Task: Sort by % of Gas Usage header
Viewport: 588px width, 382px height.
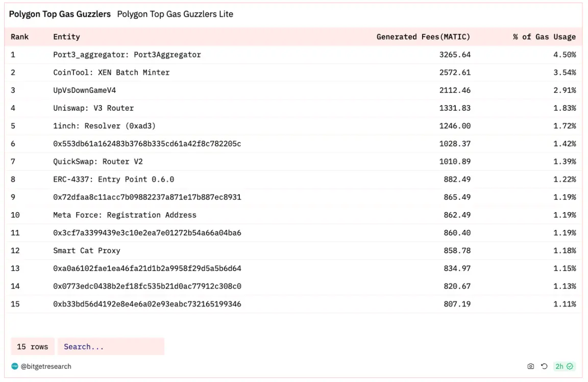Action: [x=544, y=37]
